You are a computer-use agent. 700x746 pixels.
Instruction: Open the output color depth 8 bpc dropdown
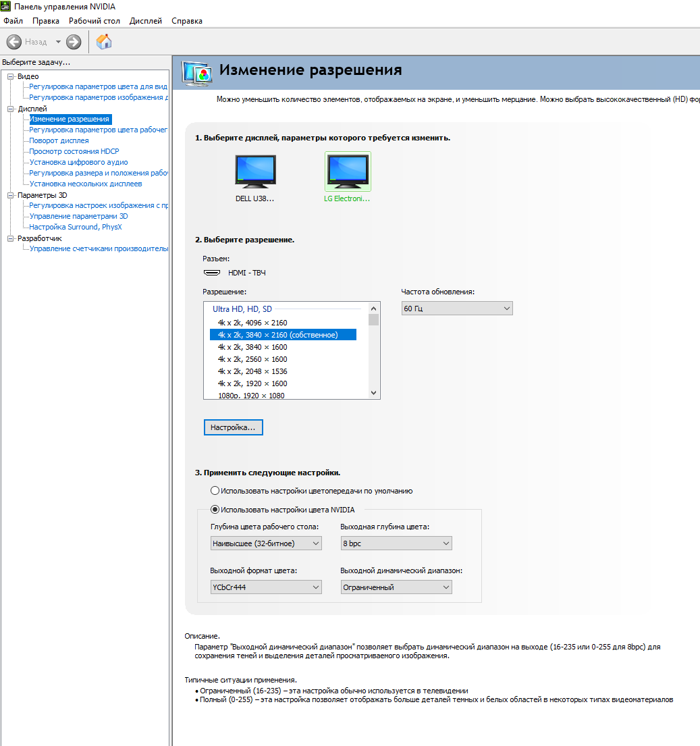396,543
